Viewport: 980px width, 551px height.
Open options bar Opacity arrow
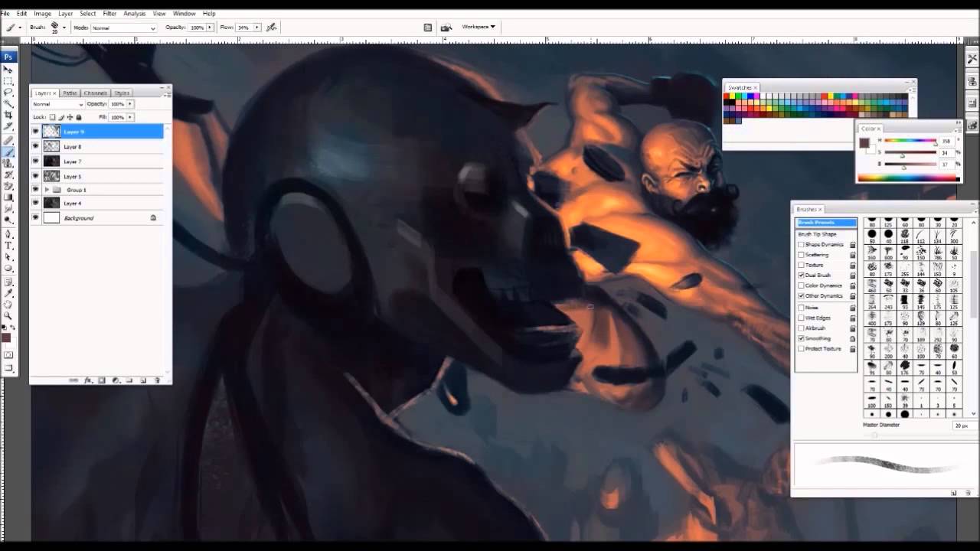coord(210,28)
